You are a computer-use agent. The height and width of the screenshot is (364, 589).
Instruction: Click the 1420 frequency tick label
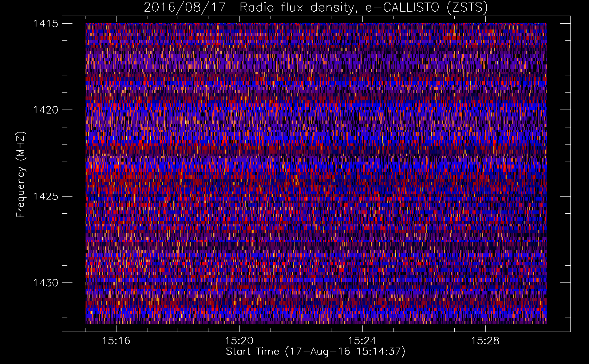(x=46, y=110)
